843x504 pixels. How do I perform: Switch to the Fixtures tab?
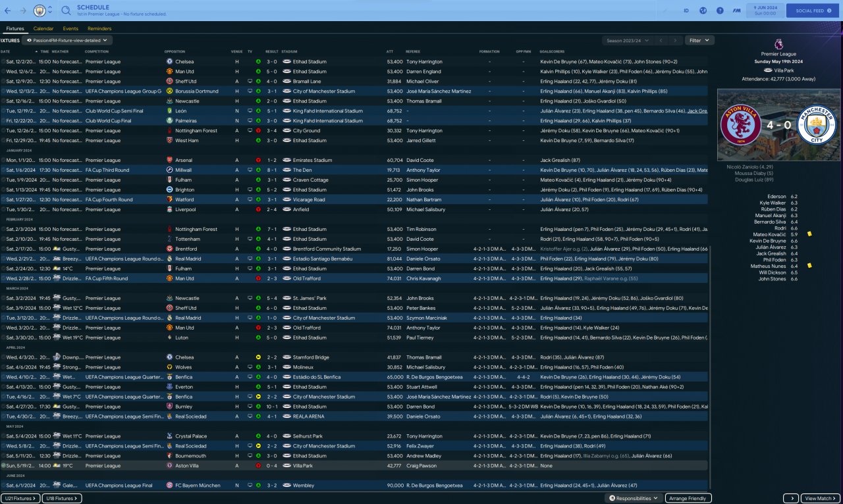15,29
